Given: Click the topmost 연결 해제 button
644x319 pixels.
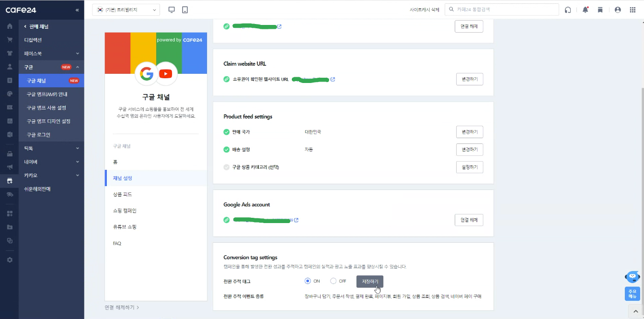Looking at the screenshot, I should 469,26.
